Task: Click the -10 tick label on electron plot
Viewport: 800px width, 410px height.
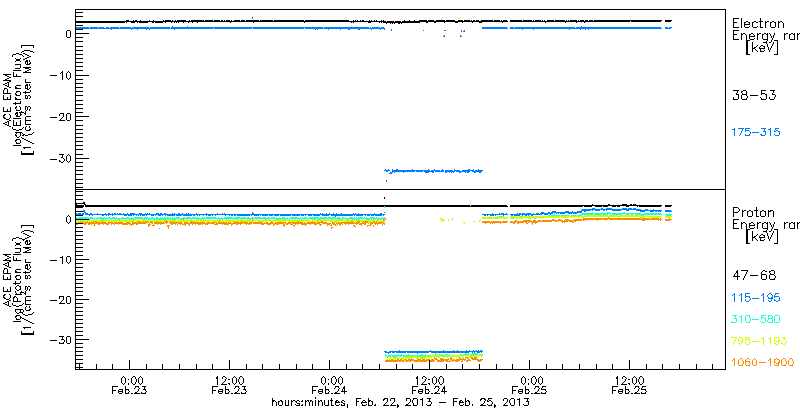Action: pos(60,75)
